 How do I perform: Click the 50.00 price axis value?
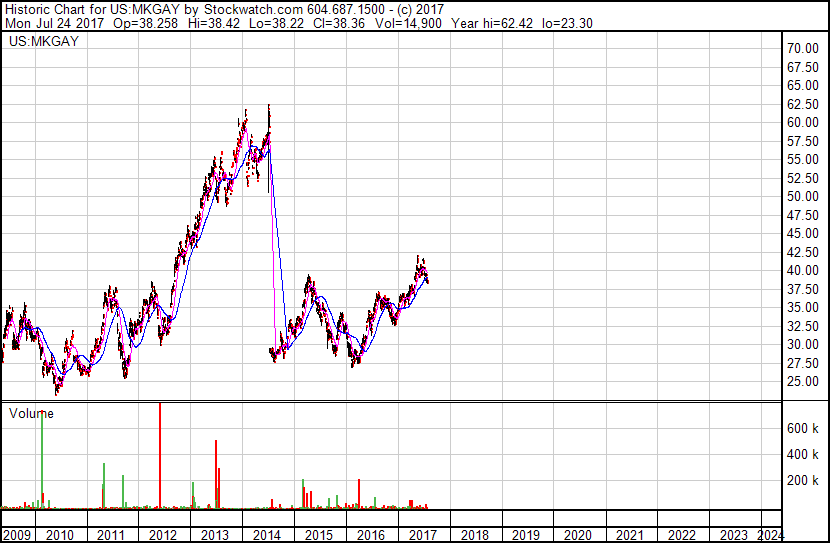pyautogui.click(x=803, y=196)
